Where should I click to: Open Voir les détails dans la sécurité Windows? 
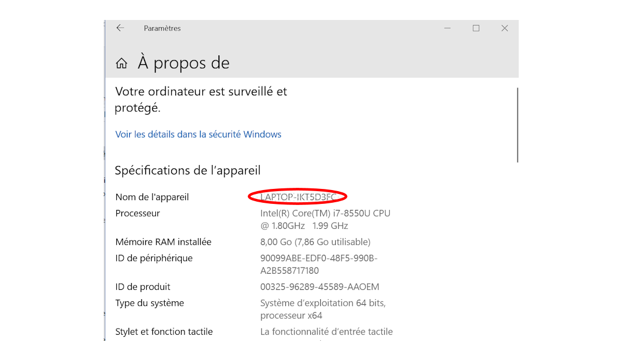[198, 134]
